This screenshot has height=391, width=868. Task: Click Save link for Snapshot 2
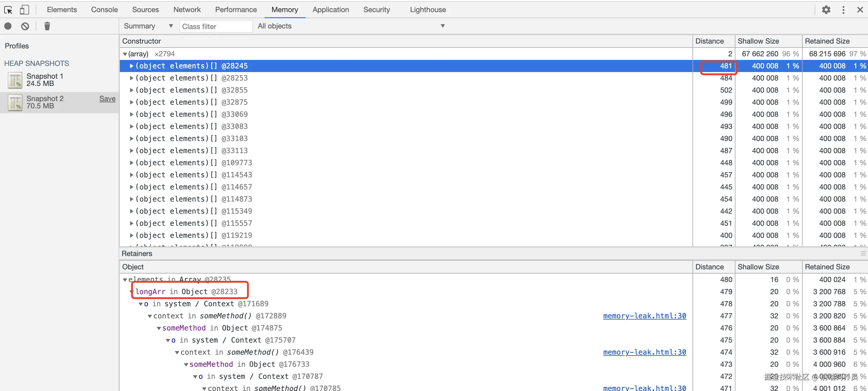(x=107, y=99)
